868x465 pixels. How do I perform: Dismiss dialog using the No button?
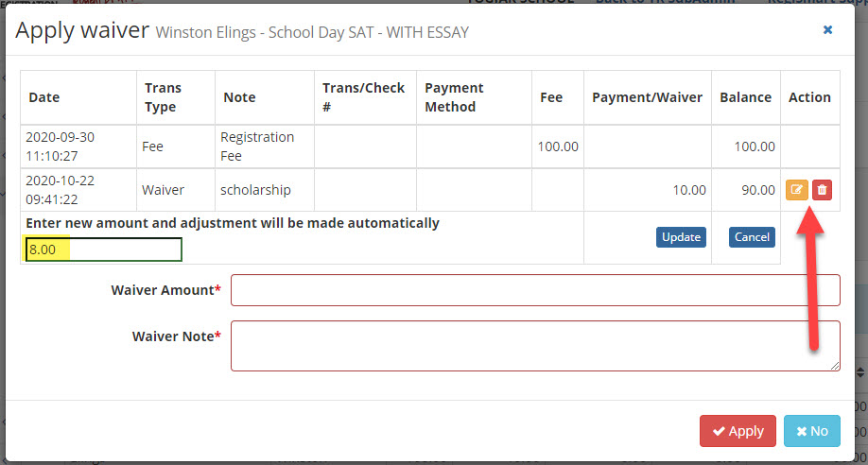tap(812, 431)
